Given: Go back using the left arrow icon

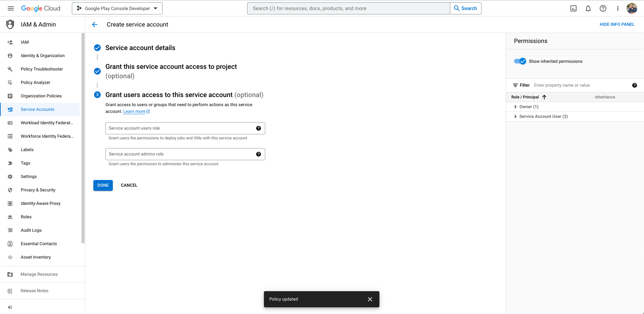Looking at the screenshot, I should [95, 25].
